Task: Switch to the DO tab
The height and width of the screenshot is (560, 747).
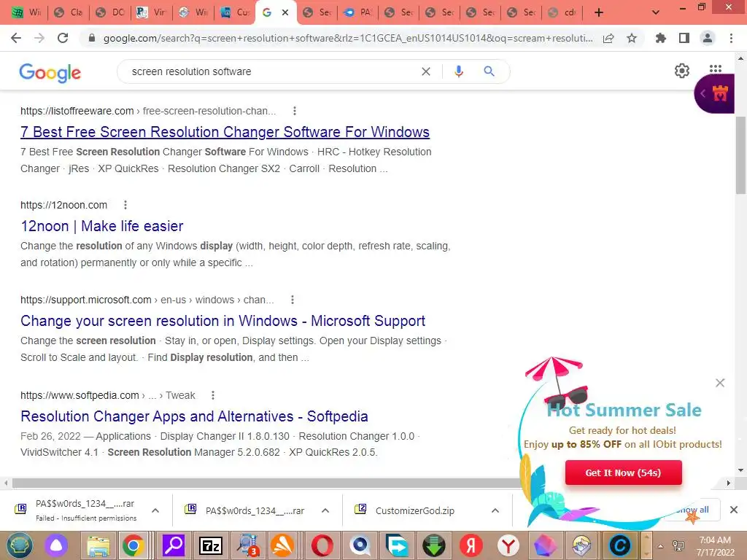Action: click(111, 12)
